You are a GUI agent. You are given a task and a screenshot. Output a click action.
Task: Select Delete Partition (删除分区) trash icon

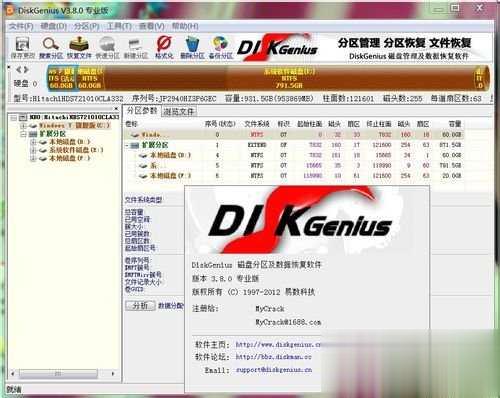click(192, 48)
